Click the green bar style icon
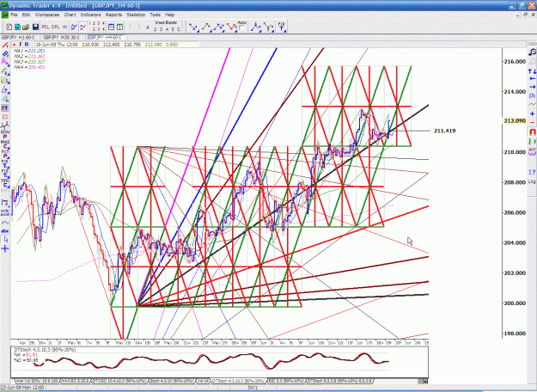Image resolution: width=537 pixels, height=392 pixels. tap(532, 141)
